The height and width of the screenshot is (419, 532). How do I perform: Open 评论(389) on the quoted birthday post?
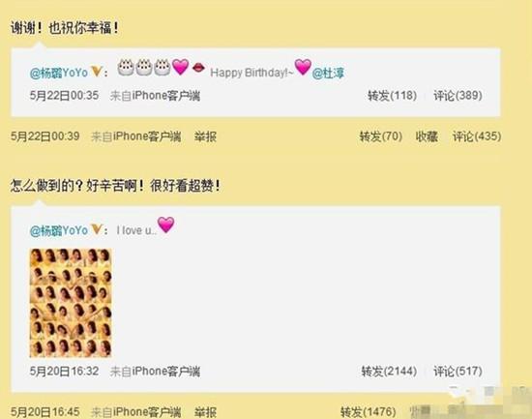[x=458, y=96]
